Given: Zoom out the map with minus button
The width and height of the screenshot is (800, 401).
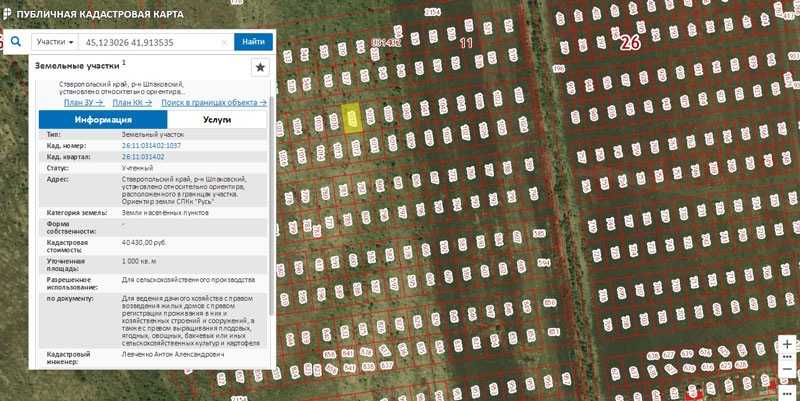Looking at the screenshot, I should [788, 368].
